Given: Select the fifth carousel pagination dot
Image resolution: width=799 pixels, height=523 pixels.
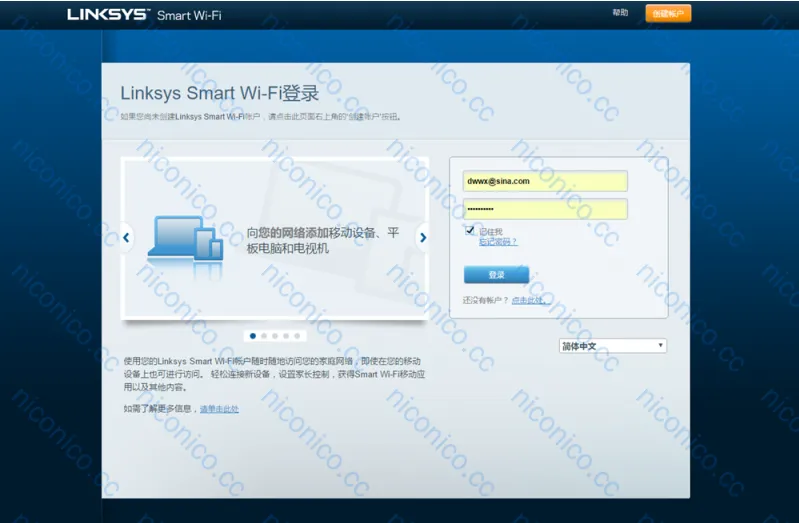Looking at the screenshot, I should [x=297, y=336].
